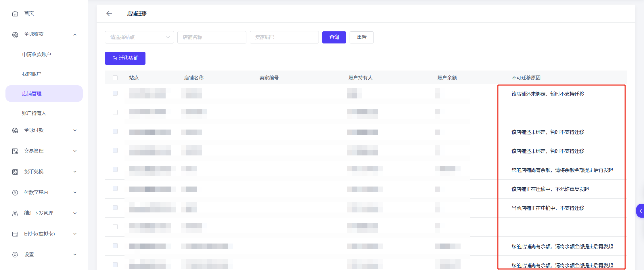Screen dimensions: 644x270
Task: Click the 查询 search button
Action: (x=334, y=37)
